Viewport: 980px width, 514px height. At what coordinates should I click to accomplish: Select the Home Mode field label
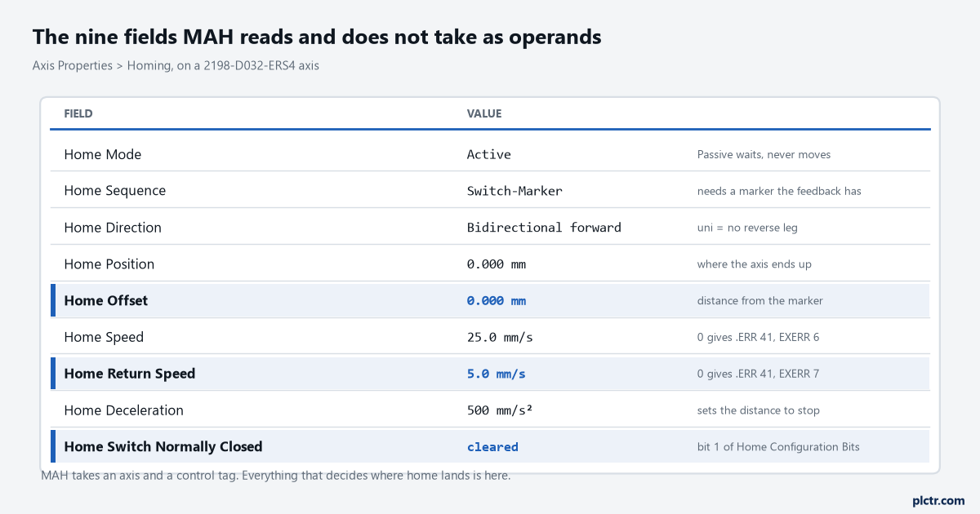103,154
